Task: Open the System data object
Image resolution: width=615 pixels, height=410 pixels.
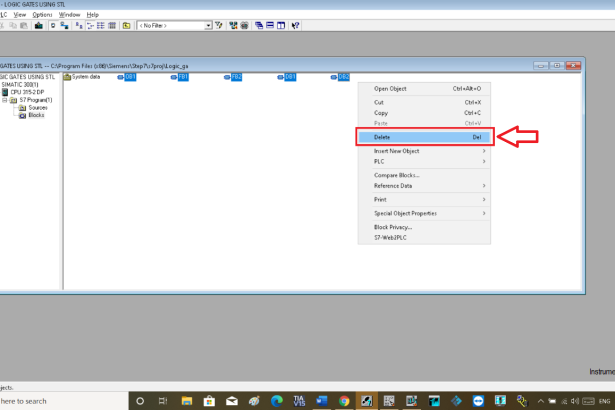Action: coord(82,77)
